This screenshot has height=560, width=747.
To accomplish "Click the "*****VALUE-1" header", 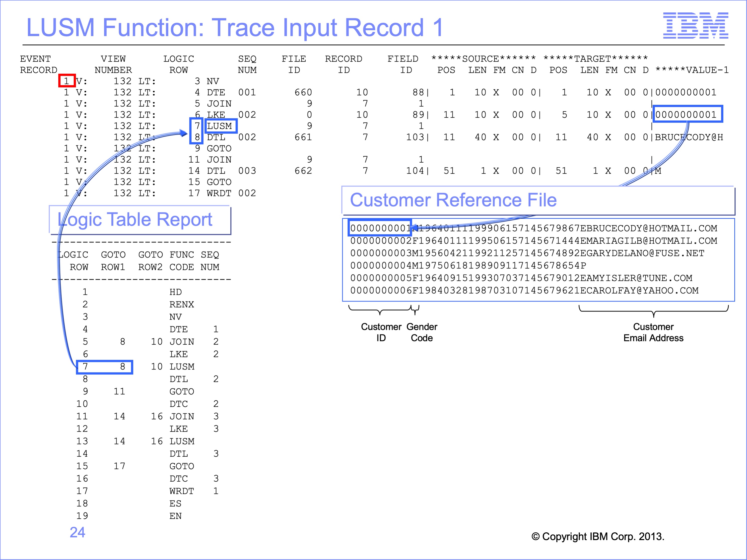I will tap(692, 70).
